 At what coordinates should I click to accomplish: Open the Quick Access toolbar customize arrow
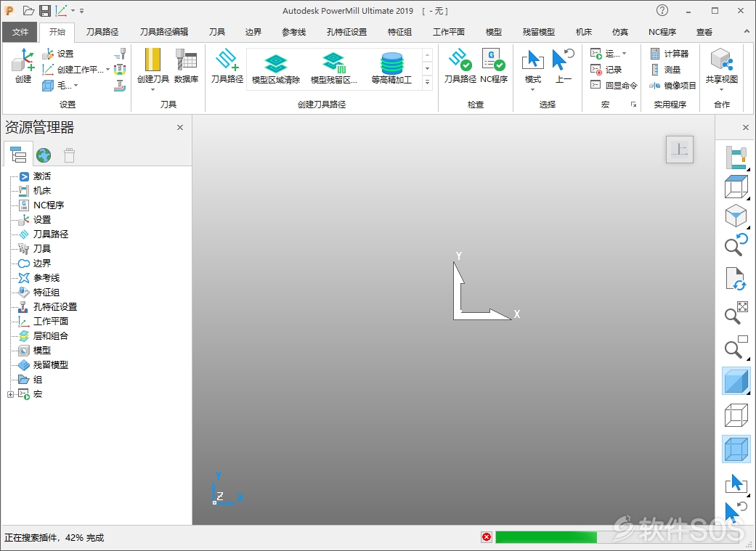81,11
